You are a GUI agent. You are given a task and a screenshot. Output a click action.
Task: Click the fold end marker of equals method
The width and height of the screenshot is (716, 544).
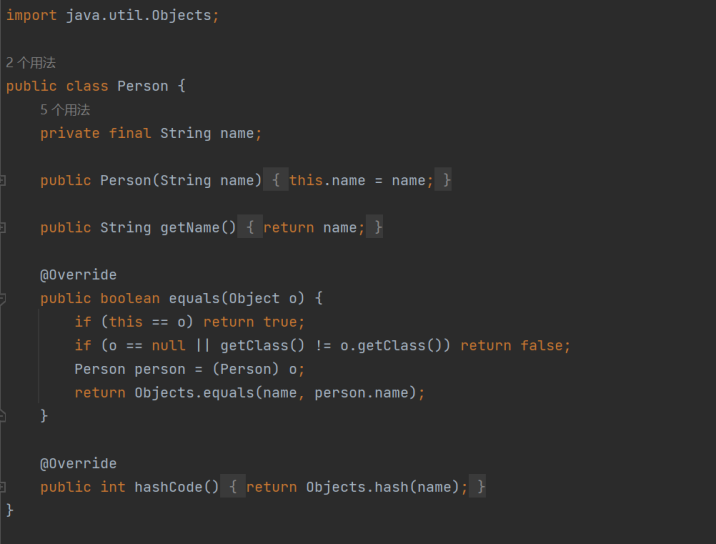point(3,415)
